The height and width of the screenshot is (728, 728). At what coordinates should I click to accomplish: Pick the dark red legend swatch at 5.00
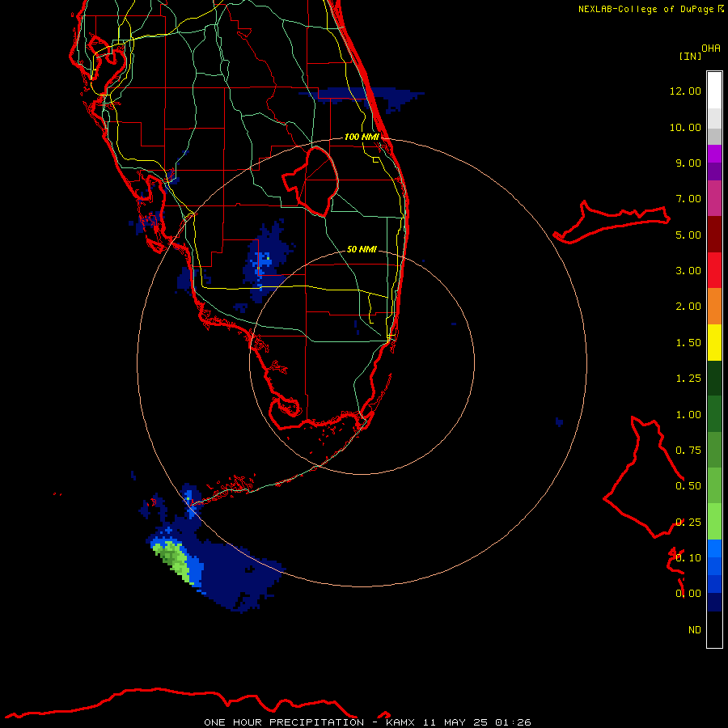(714, 235)
